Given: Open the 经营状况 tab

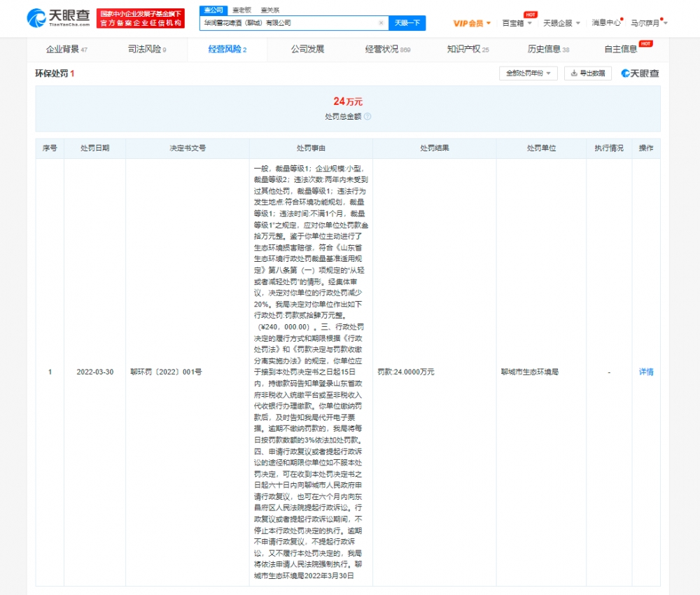Looking at the screenshot, I should tap(388, 49).
